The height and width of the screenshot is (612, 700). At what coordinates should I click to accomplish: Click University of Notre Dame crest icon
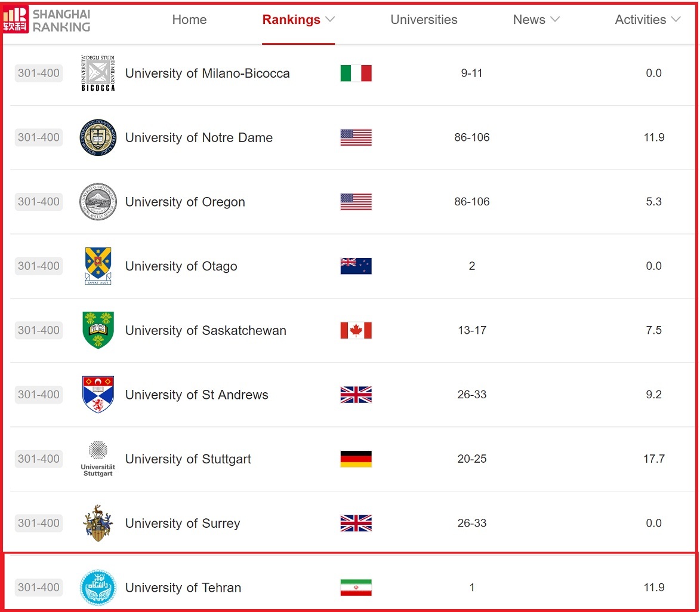coord(98,138)
